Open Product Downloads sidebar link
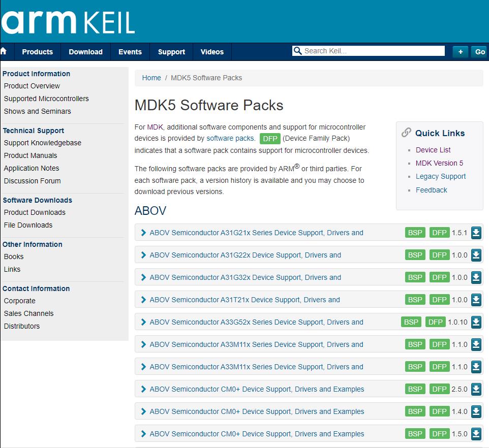The image size is (489, 448). coord(35,212)
